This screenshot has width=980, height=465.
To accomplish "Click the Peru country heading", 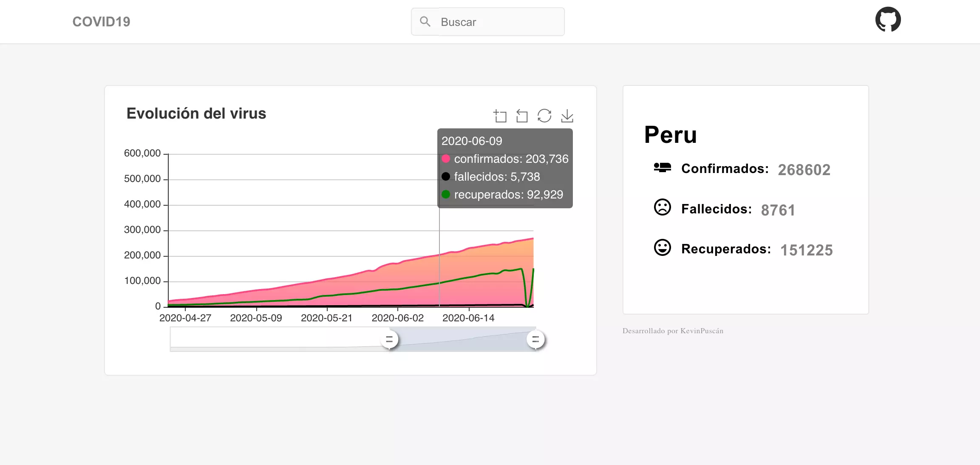I will tap(671, 135).
